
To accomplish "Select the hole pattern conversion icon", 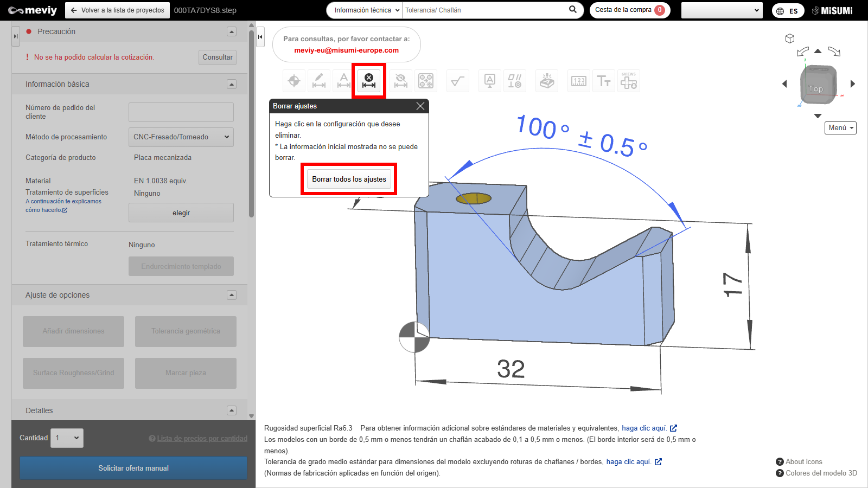I will (x=426, y=81).
